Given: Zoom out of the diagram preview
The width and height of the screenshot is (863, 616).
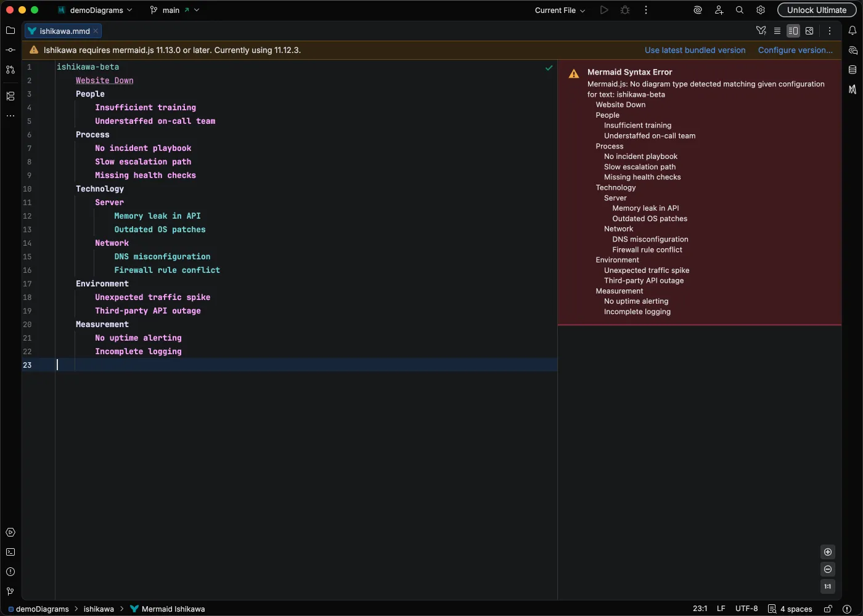Looking at the screenshot, I should coord(828,569).
